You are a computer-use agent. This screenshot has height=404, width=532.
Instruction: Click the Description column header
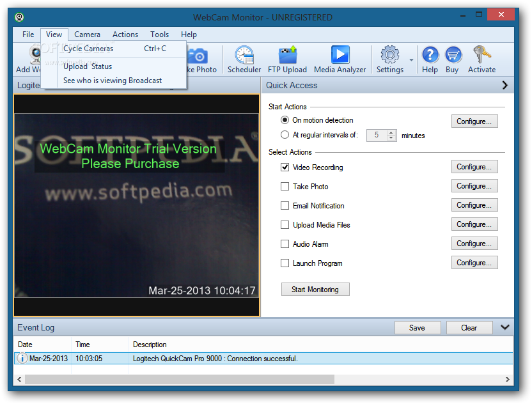tap(320, 345)
